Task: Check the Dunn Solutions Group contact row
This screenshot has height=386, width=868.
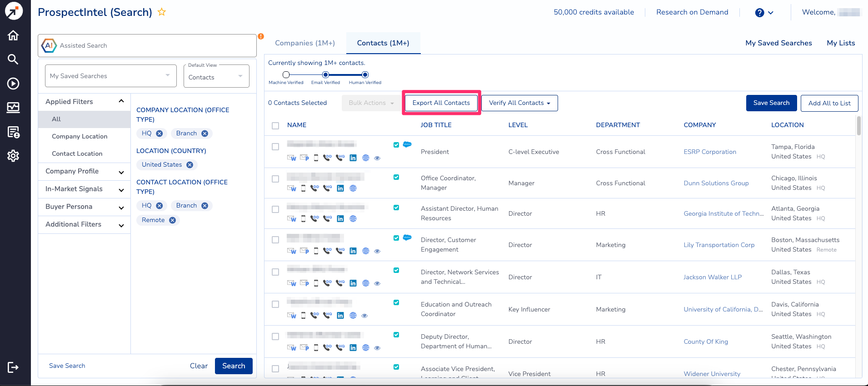Action: pyautogui.click(x=275, y=179)
